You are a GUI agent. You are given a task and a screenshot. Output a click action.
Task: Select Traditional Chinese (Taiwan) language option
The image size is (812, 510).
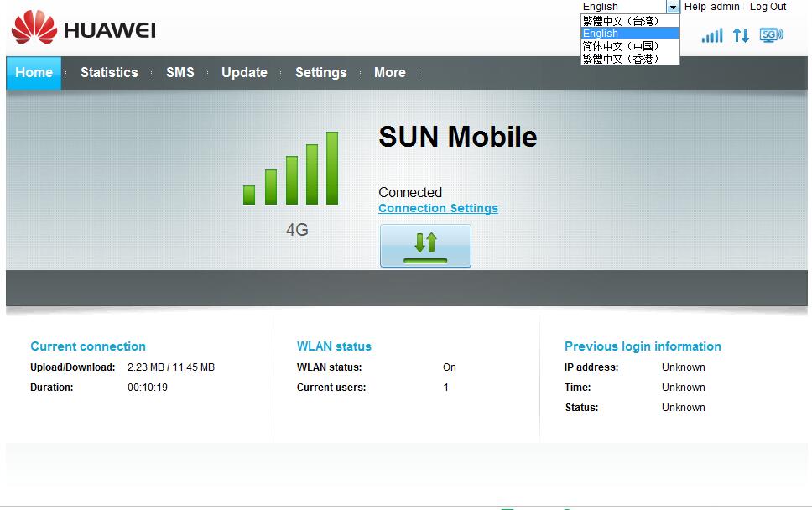pyautogui.click(x=630, y=21)
